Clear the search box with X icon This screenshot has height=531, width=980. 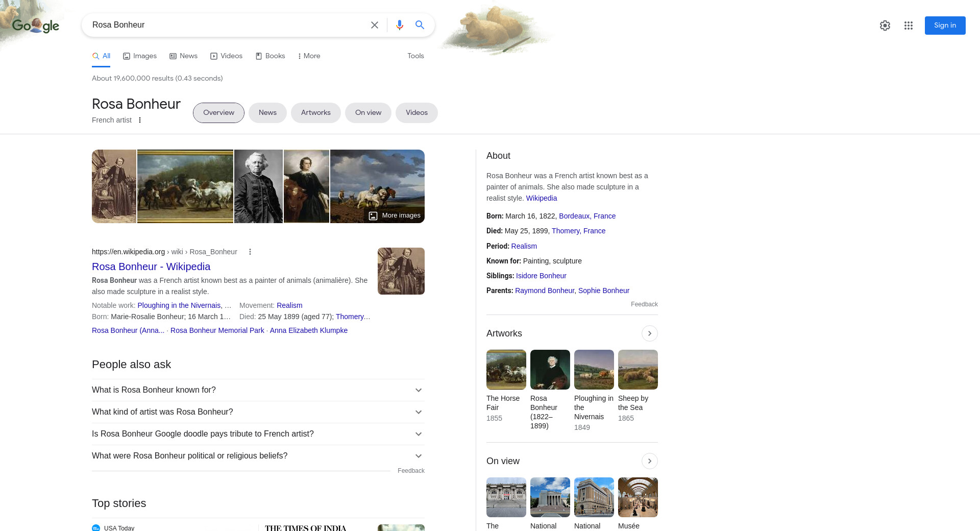374,25
